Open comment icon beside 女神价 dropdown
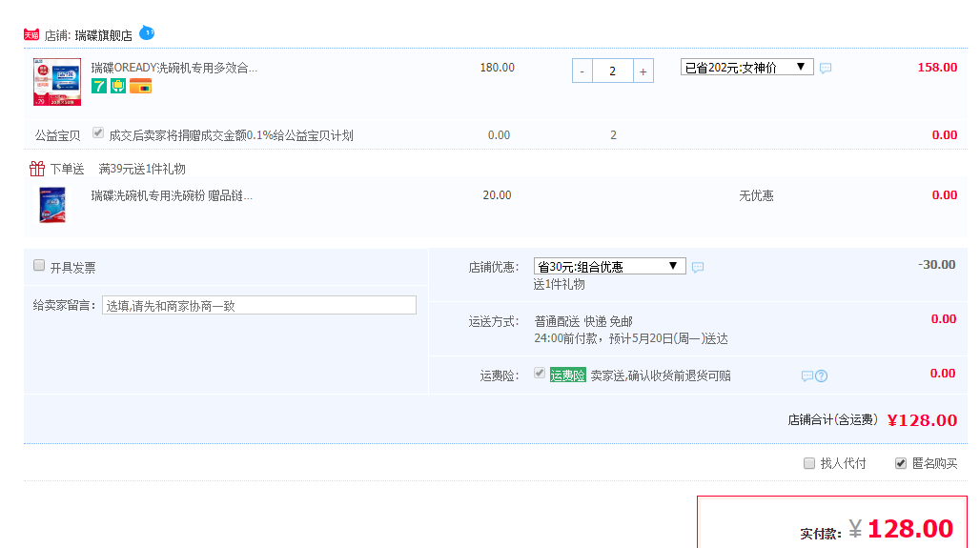This screenshot has width=980, height=548. tap(826, 68)
